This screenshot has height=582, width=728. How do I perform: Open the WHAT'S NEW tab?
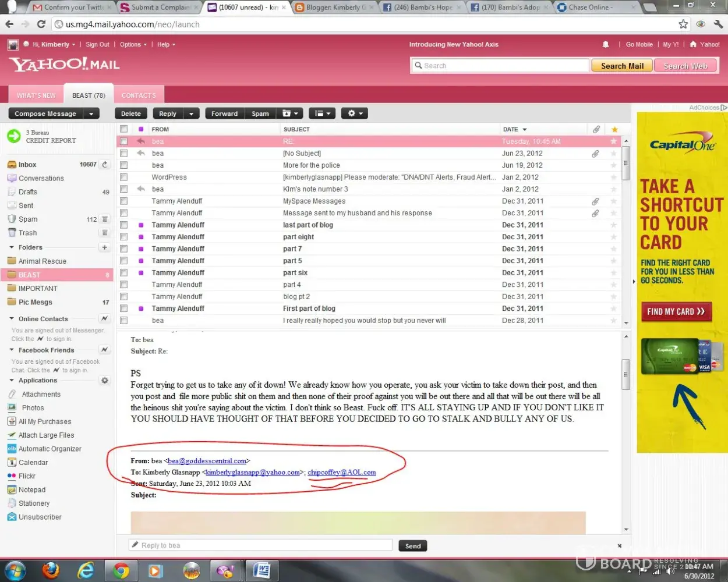click(x=36, y=95)
